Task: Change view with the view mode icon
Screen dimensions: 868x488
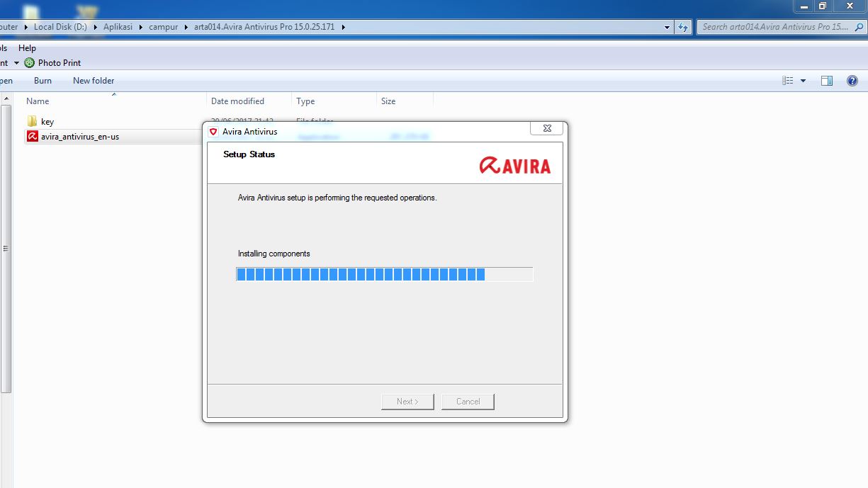Action: pos(788,81)
